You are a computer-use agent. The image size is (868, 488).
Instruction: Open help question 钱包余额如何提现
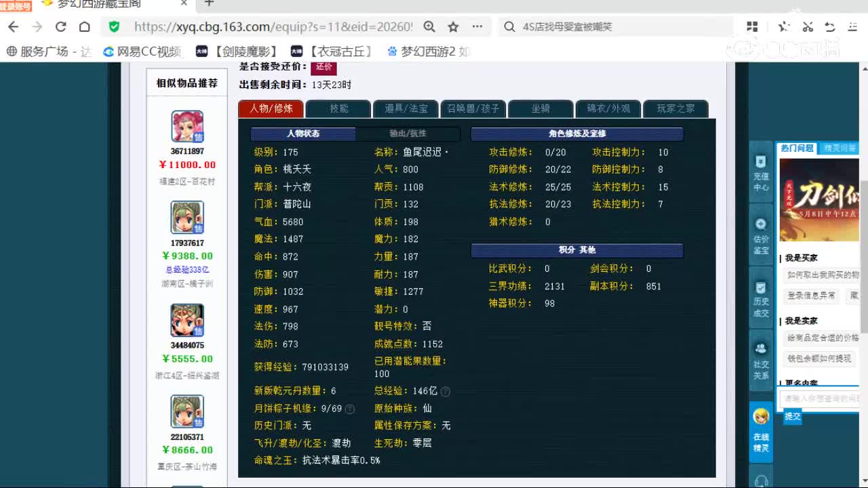click(819, 359)
